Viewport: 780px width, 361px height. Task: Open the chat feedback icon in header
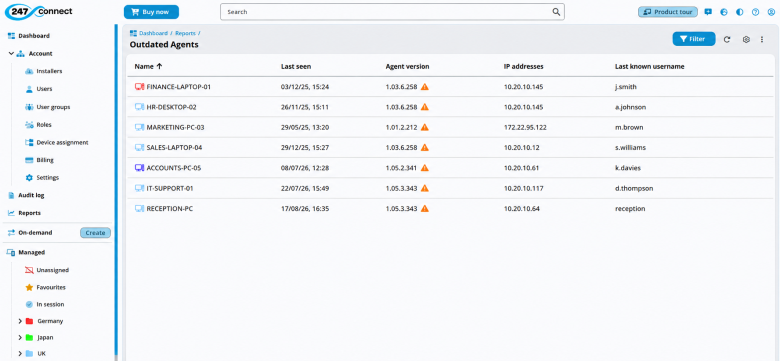click(x=708, y=12)
